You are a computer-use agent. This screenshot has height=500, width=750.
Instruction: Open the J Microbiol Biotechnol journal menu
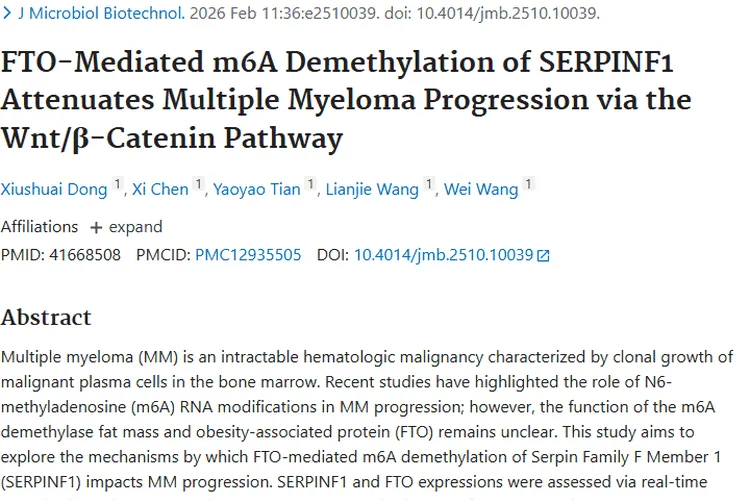click(x=102, y=14)
